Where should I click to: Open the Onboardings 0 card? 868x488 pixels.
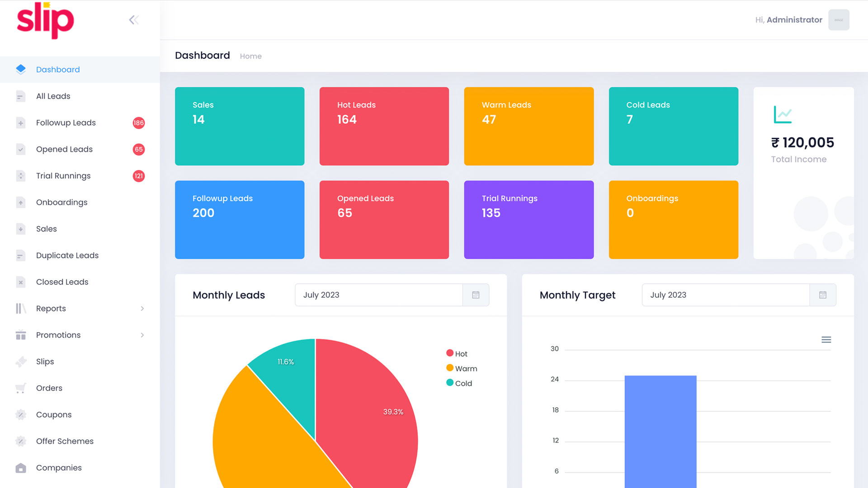[x=674, y=220]
